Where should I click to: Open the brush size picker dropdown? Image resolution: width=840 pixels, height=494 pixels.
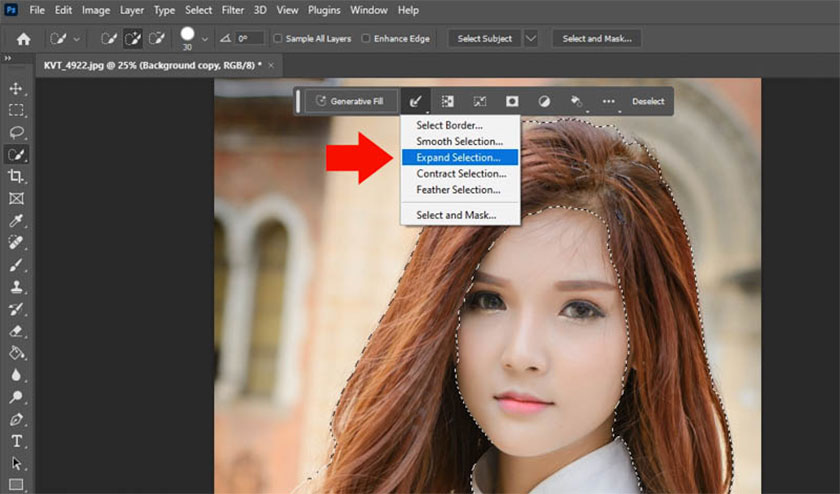205,39
